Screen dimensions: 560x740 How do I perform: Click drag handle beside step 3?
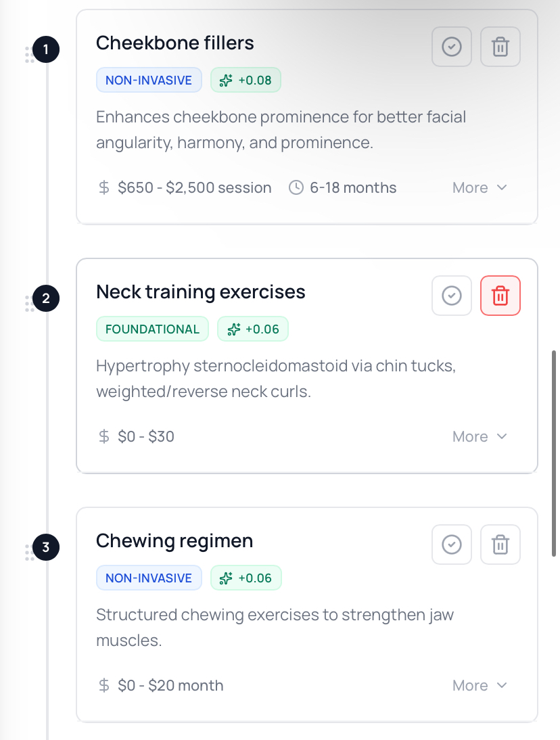click(29, 553)
